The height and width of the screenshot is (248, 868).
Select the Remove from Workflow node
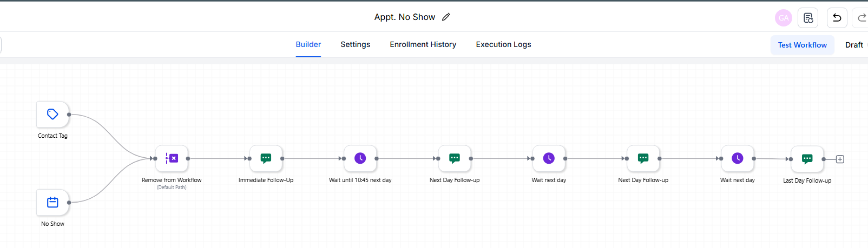pos(172,158)
